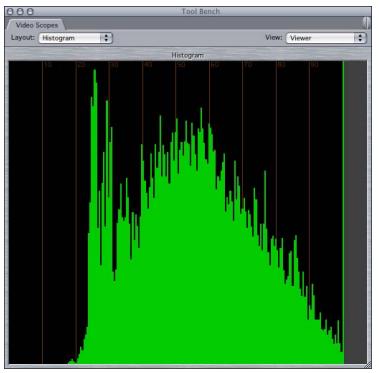
Task: Minimize the Tool Bench window
Action: [20, 12]
